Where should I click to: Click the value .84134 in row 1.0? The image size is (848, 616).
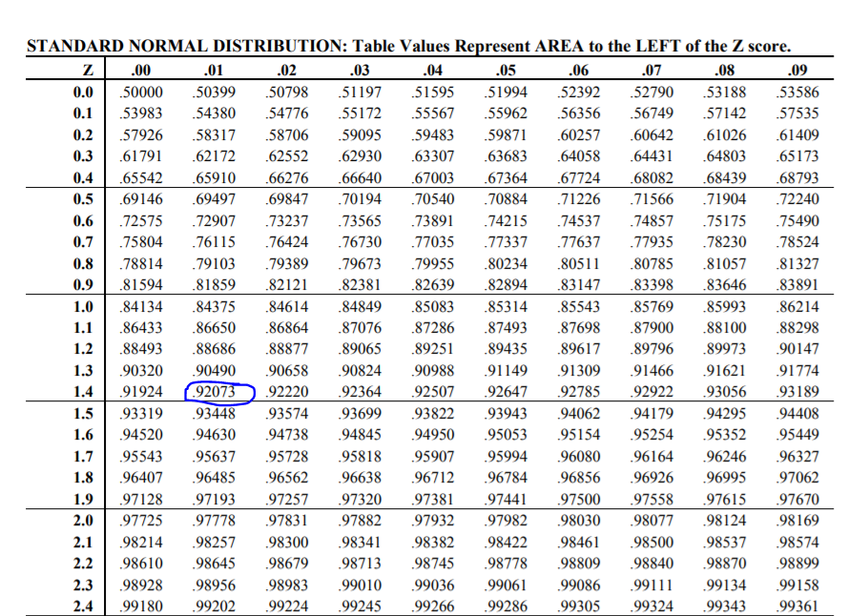pos(141,306)
